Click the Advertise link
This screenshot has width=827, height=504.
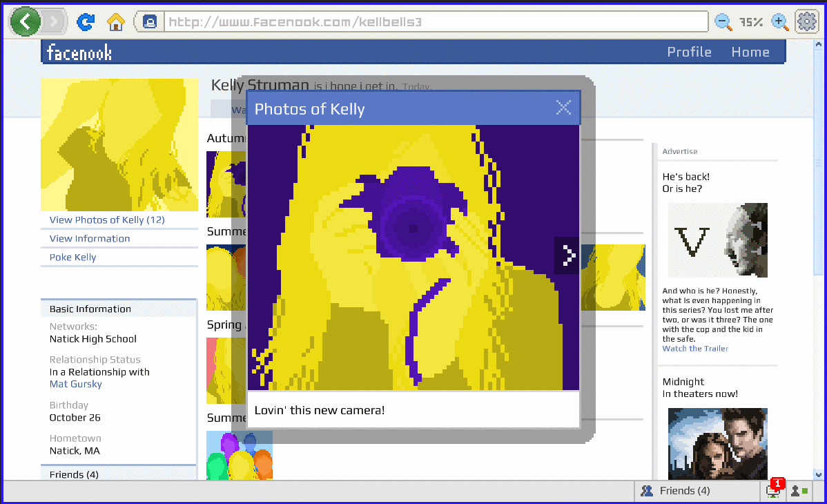click(x=680, y=151)
